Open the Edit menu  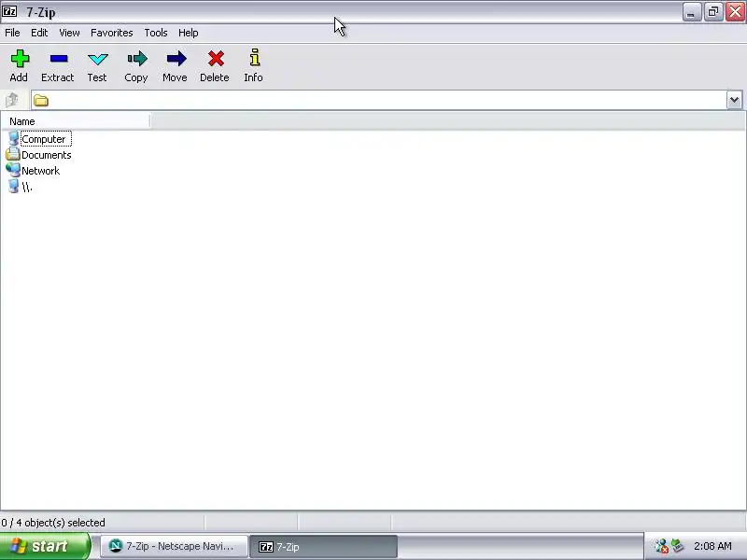coord(39,33)
